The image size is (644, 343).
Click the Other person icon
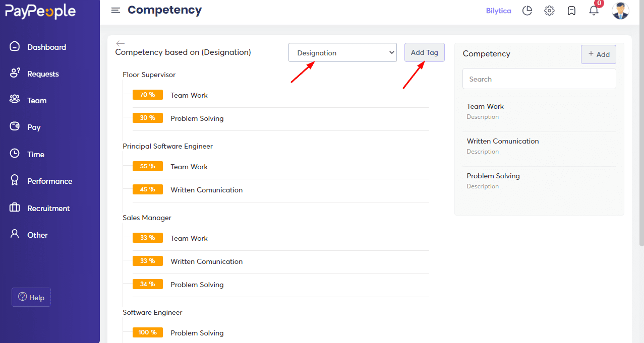(15, 234)
